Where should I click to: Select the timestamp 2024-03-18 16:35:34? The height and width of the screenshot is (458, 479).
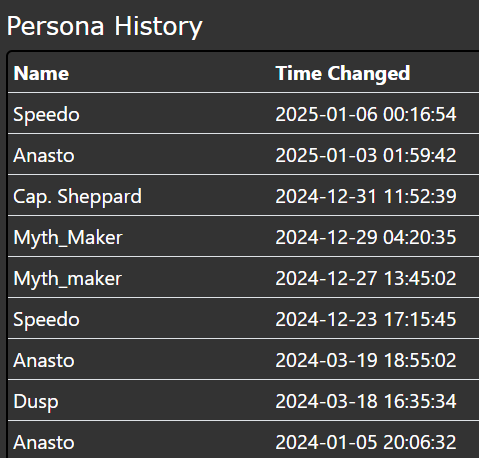[366, 402]
